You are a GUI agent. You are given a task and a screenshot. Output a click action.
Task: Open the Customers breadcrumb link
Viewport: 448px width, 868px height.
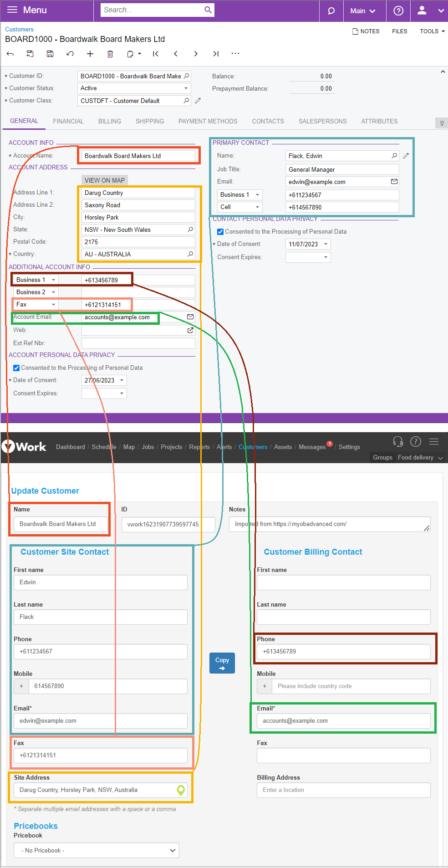click(x=19, y=30)
